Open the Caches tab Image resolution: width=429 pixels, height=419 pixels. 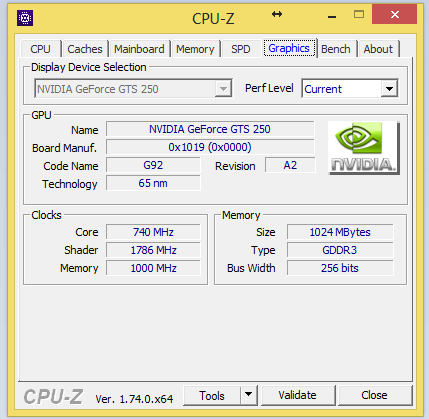[85, 49]
